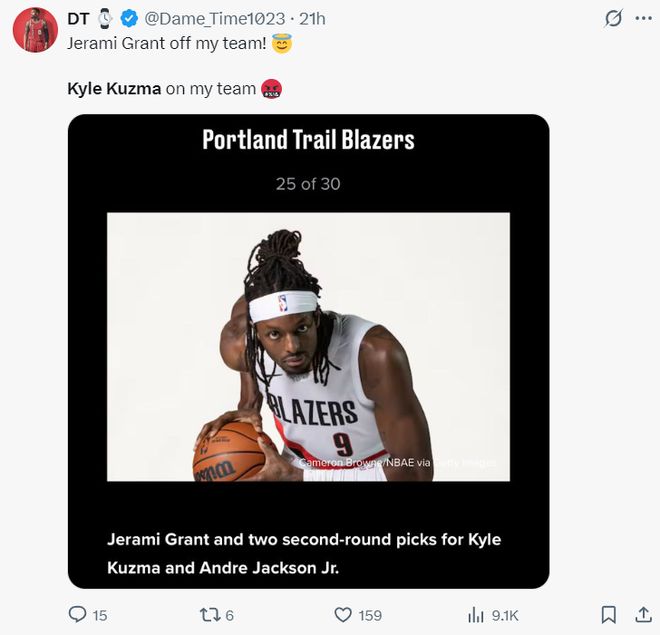Click the watch emoji next to DT
This screenshot has width=660, height=635.
pyautogui.click(x=105, y=19)
